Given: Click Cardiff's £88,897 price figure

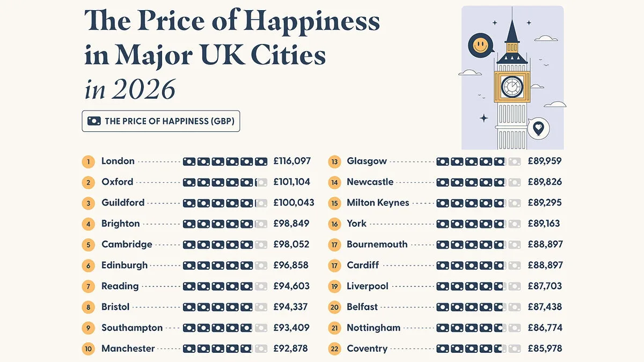Looking at the screenshot, I should (x=545, y=265).
